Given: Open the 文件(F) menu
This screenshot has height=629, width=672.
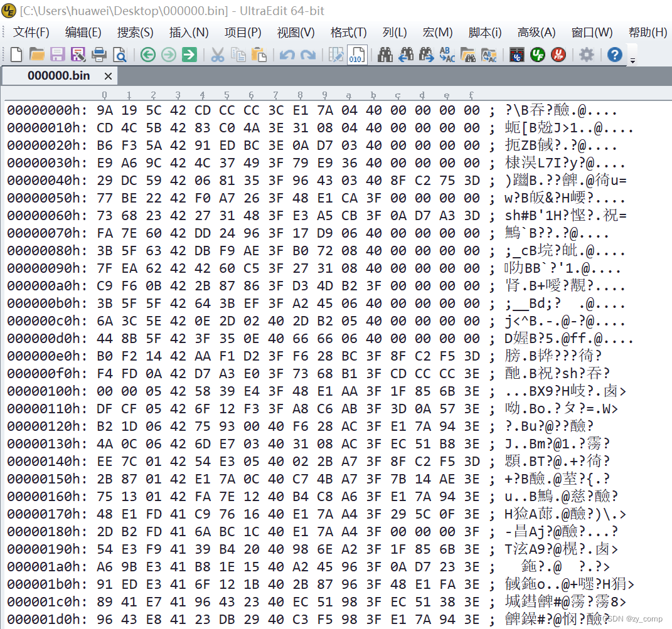Looking at the screenshot, I should [31, 32].
